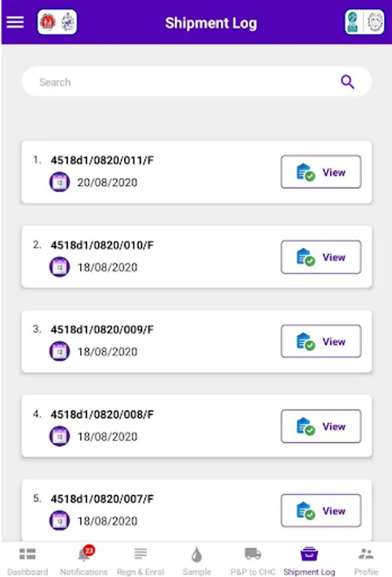Screen dimensions: 392x577
Task: Tap the partner logos in header right
Action: pyautogui.click(x=364, y=22)
